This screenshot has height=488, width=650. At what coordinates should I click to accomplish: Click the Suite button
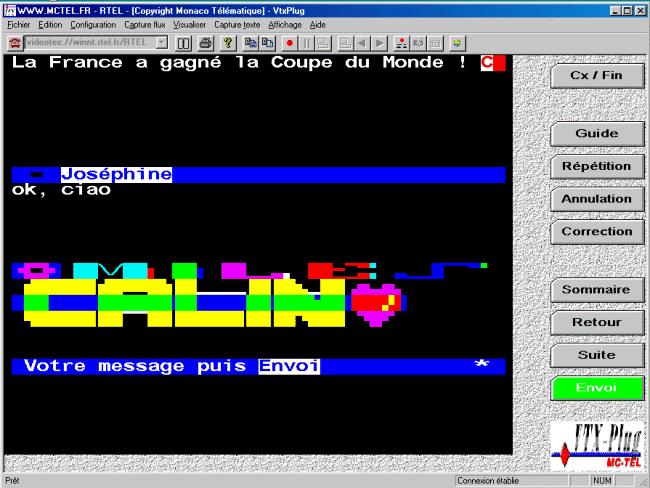pos(597,355)
